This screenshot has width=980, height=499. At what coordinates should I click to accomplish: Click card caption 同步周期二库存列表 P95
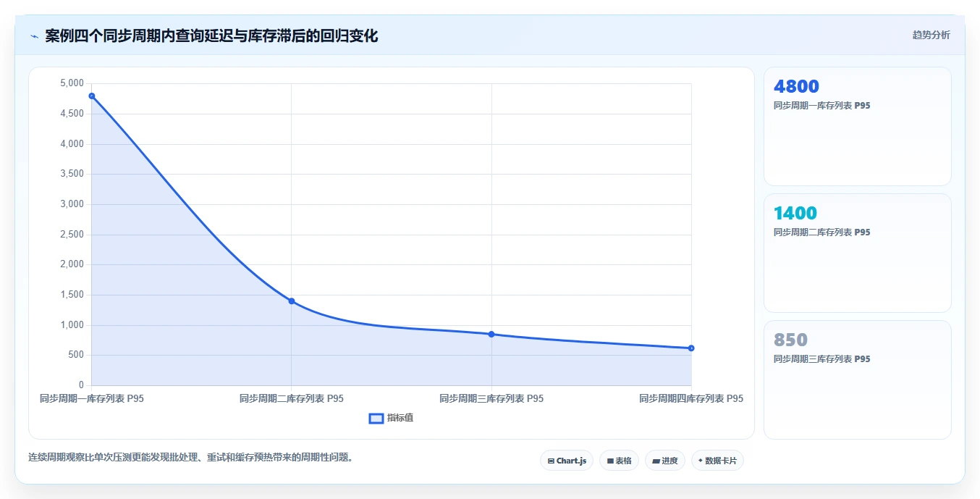point(821,232)
